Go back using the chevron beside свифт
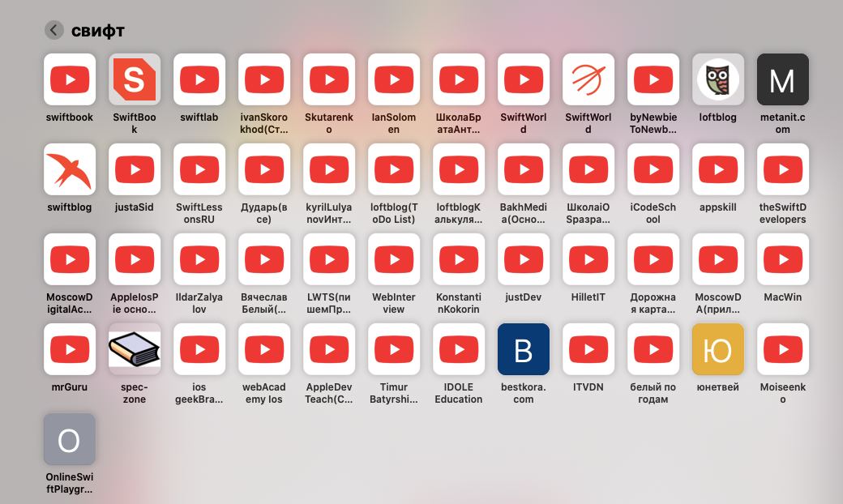The image size is (843, 504). pyautogui.click(x=53, y=30)
